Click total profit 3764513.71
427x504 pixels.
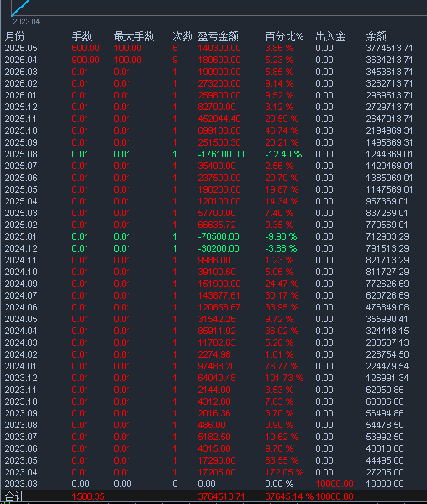point(221,496)
